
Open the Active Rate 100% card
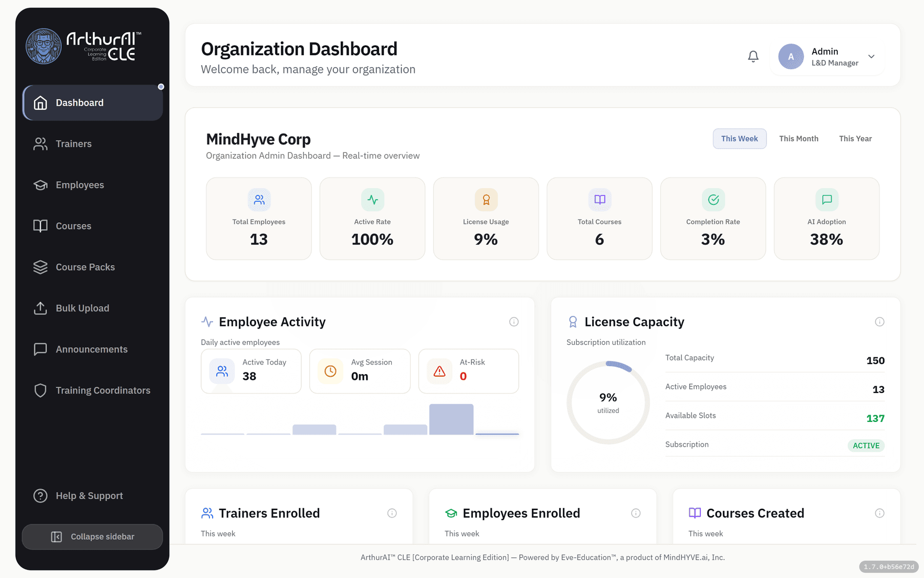[372, 219]
